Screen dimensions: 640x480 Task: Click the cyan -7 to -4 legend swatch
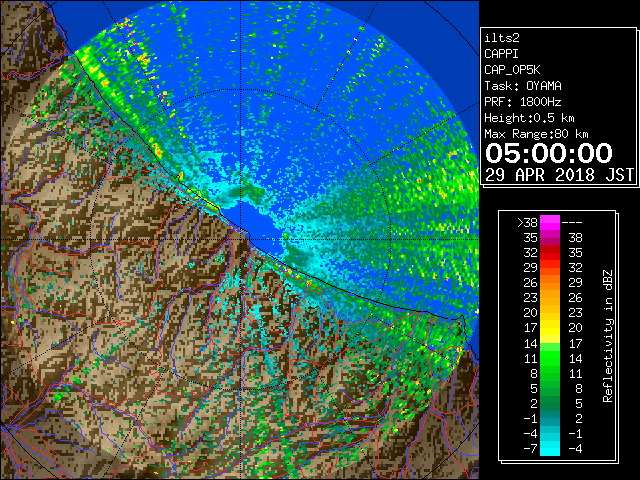[550, 448]
